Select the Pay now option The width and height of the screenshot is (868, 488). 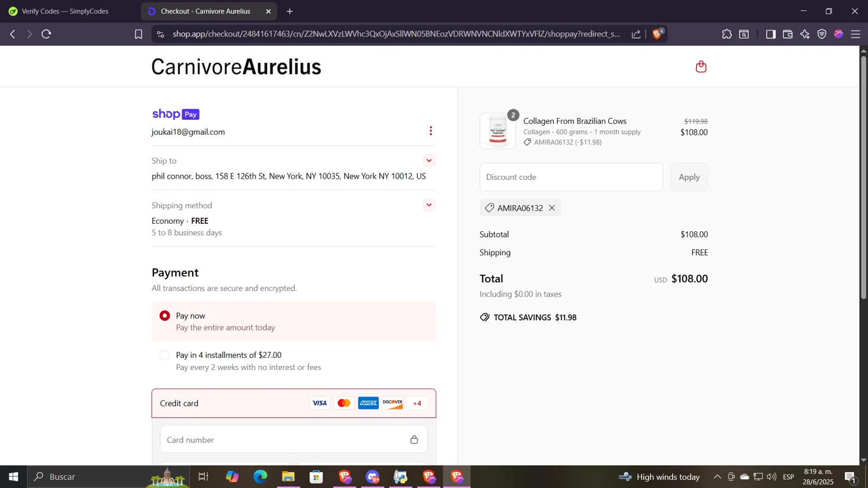[x=165, y=316]
